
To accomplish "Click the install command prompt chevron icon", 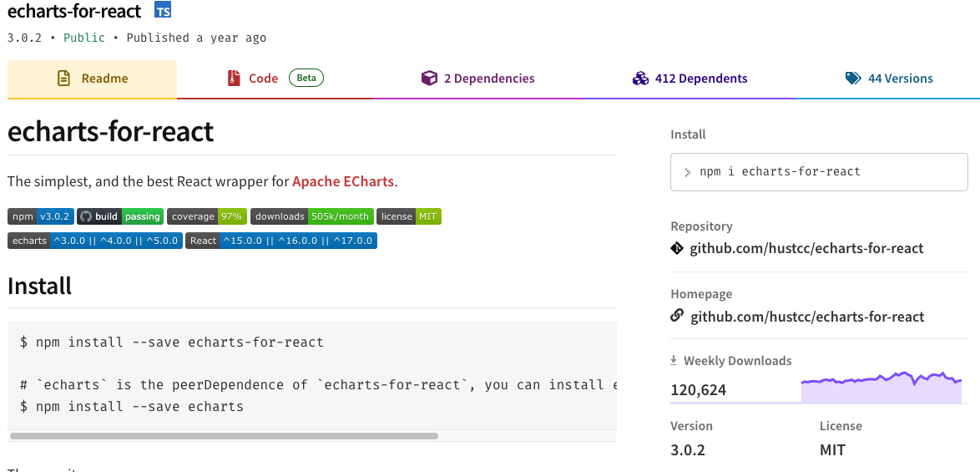I will tap(688, 173).
